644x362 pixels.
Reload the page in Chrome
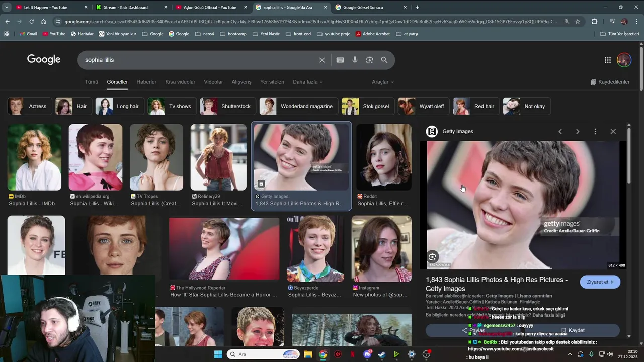[31, 22]
